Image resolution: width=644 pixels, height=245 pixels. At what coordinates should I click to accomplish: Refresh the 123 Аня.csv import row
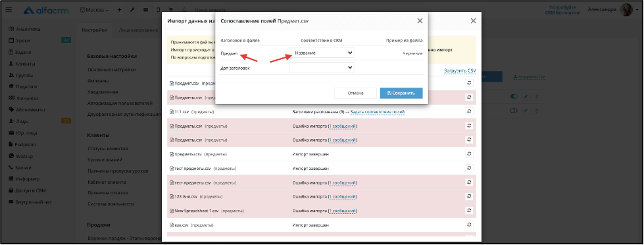coord(470,196)
